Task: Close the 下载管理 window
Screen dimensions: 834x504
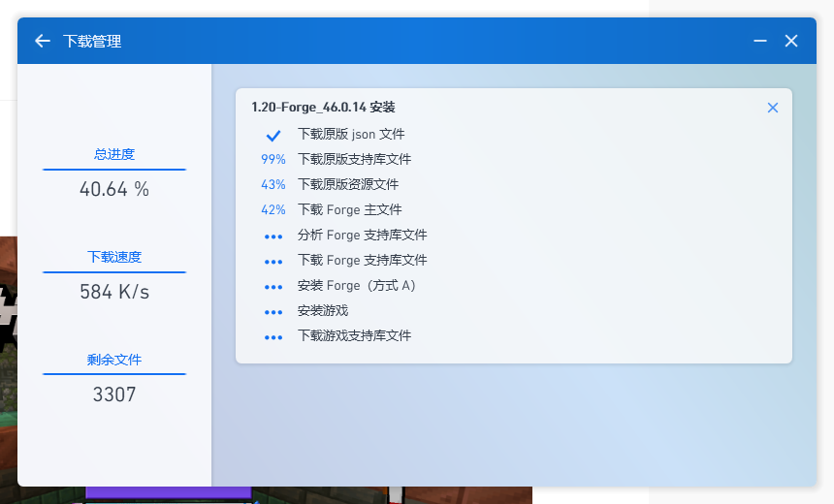Action: (791, 41)
